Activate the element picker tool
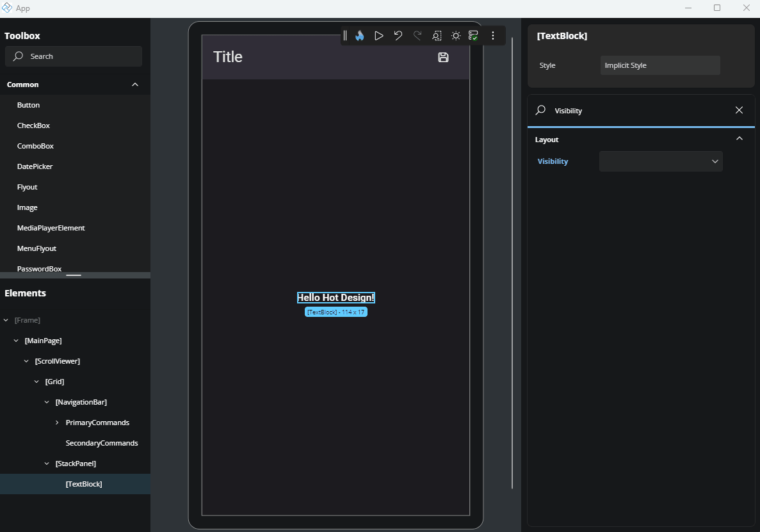760x532 pixels. (437, 35)
